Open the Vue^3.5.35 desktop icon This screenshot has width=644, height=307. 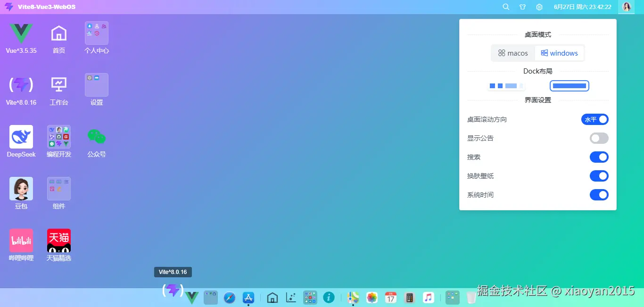click(21, 33)
